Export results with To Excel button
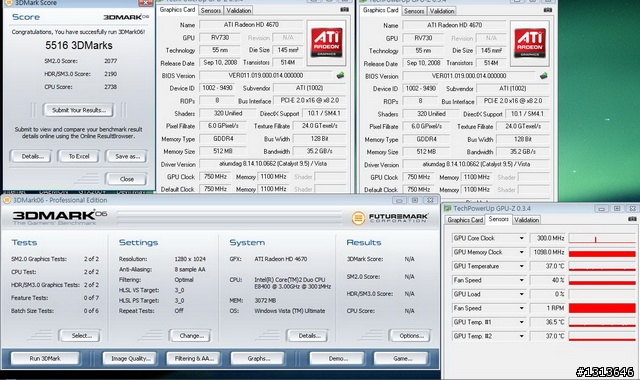This screenshot has width=640, height=380. click(x=79, y=156)
